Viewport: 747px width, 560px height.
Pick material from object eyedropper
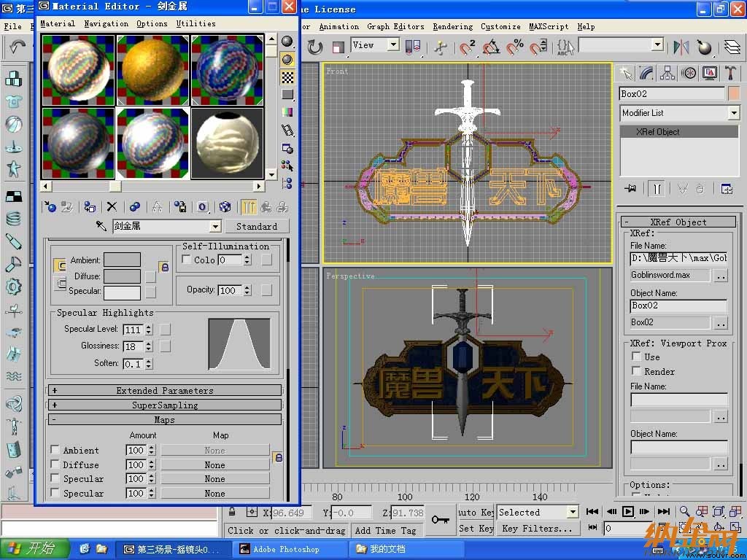[x=101, y=226]
